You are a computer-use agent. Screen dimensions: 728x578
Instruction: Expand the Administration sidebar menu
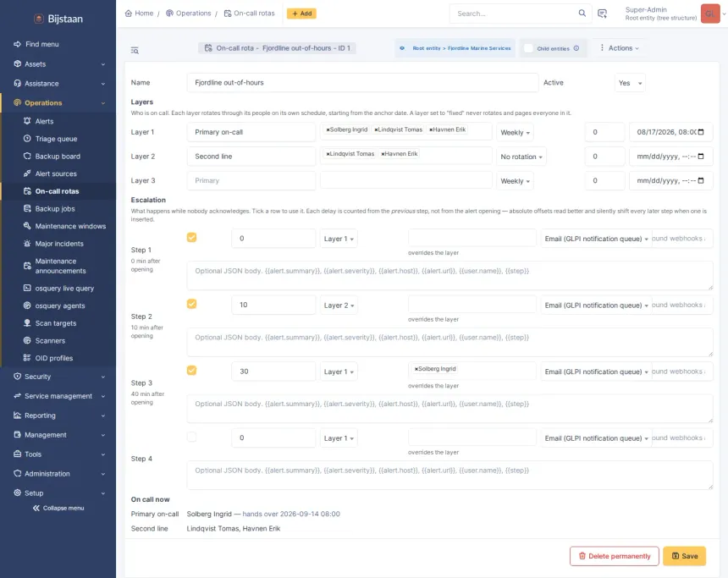click(58, 474)
